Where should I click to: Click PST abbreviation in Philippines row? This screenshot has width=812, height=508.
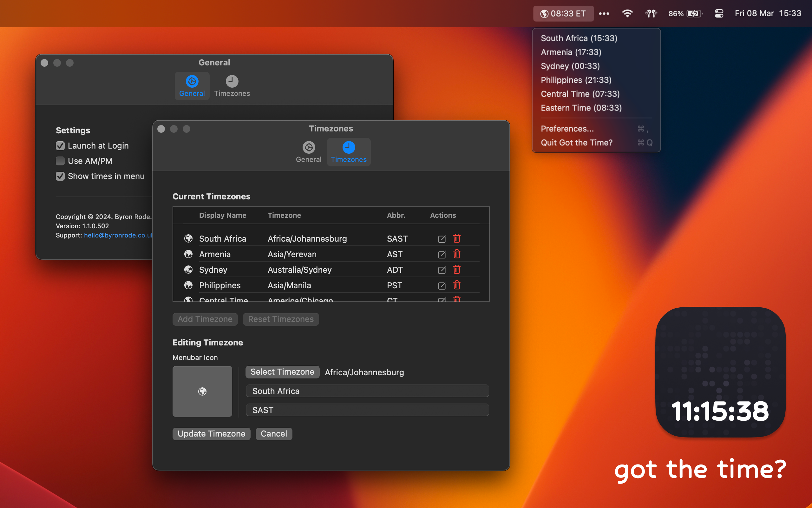394,285
